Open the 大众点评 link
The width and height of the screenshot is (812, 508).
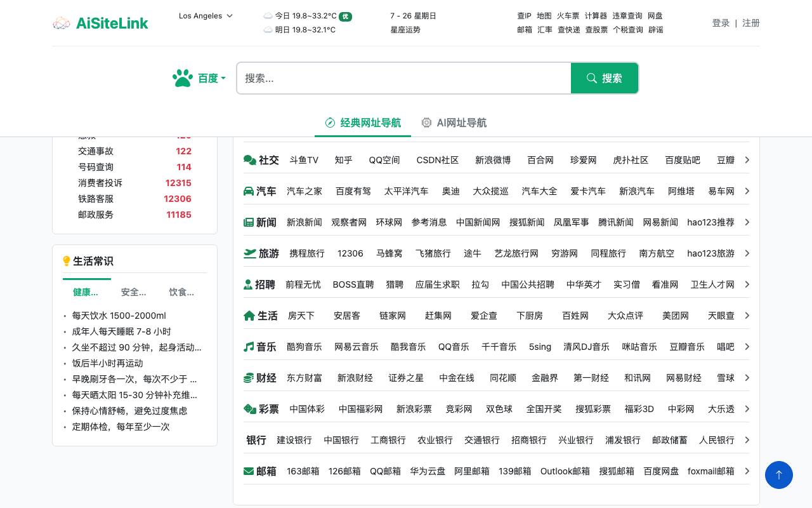[x=625, y=316]
